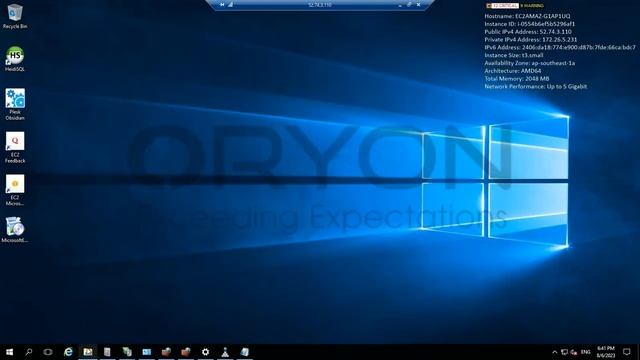640x360 pixels.
Task: Switch to the second red toolbox taskbar app
Action: pyautogui.click(x=186, y=352)
